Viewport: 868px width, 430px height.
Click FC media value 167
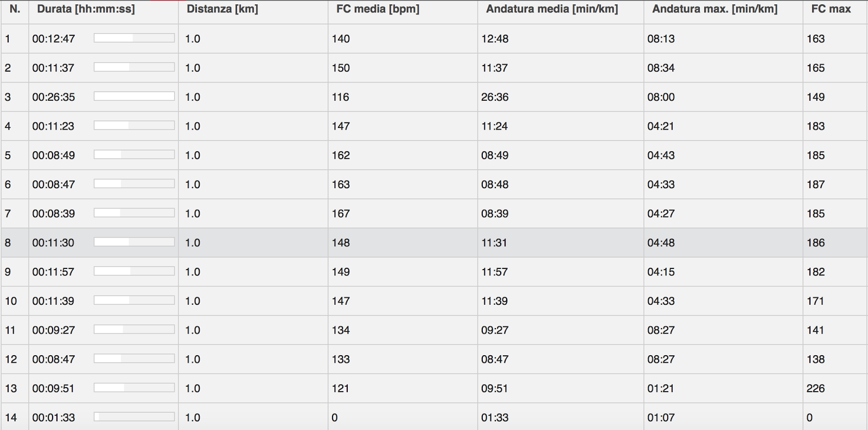coord(341,214)
